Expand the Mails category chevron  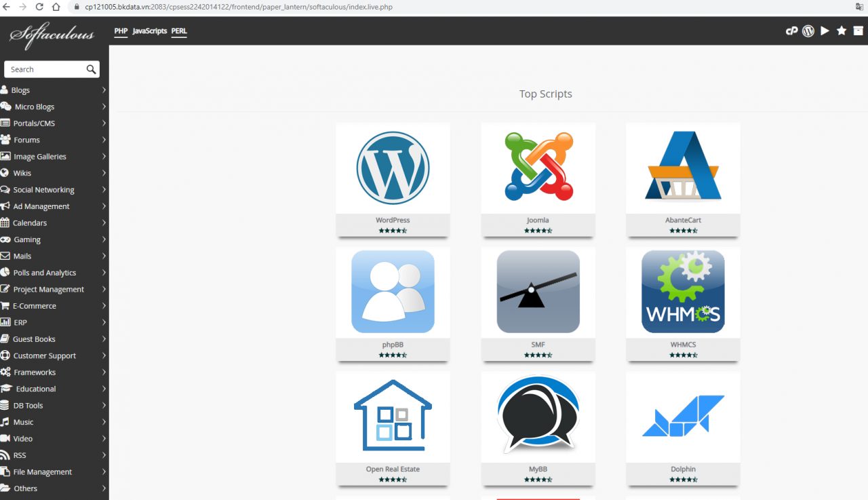[x=104, y=256]
